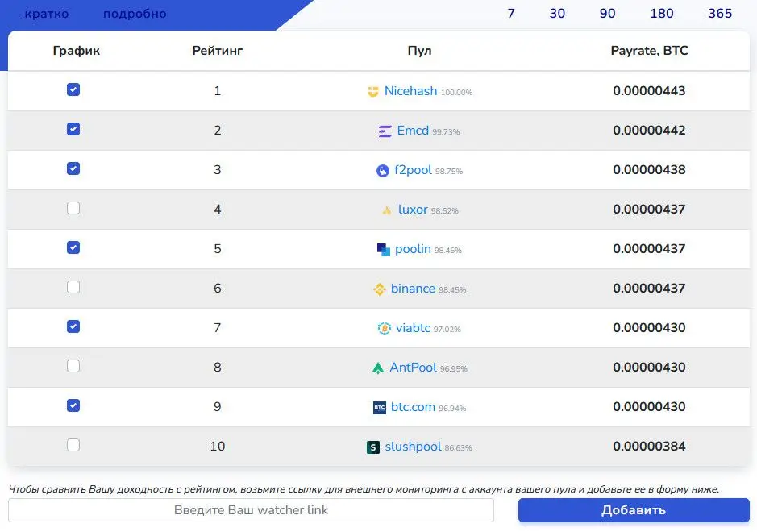Click the payrate value 0.00000384
757x532 pixels.
pyautogui.click(x=649, y=447)
